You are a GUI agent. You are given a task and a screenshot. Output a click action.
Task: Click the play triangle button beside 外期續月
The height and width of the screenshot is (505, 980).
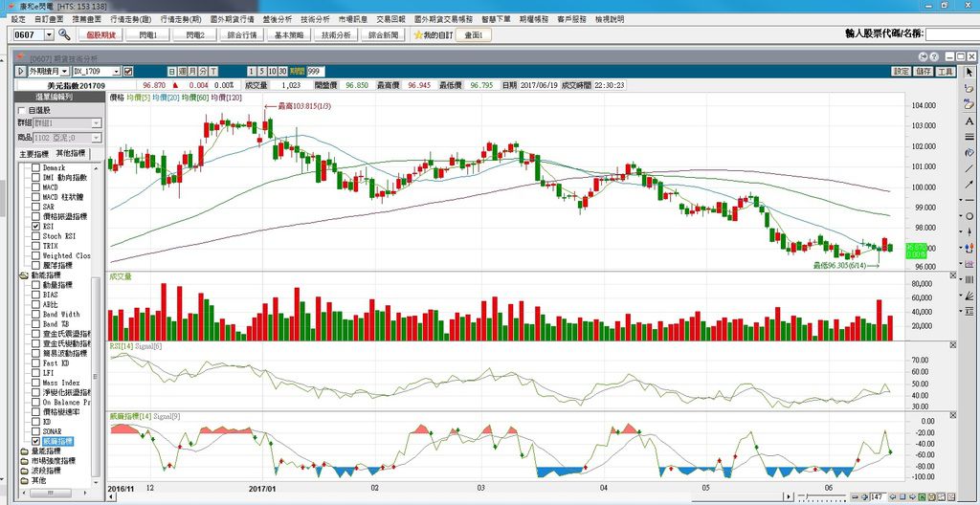tap(21, 71)
